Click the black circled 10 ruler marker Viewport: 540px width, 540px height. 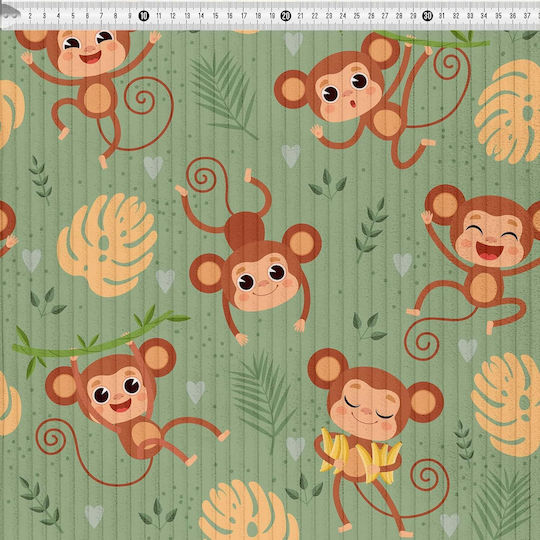144,16
